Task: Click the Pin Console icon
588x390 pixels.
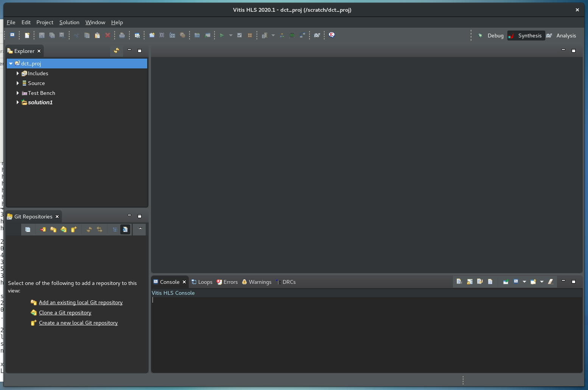Action: 506,282
